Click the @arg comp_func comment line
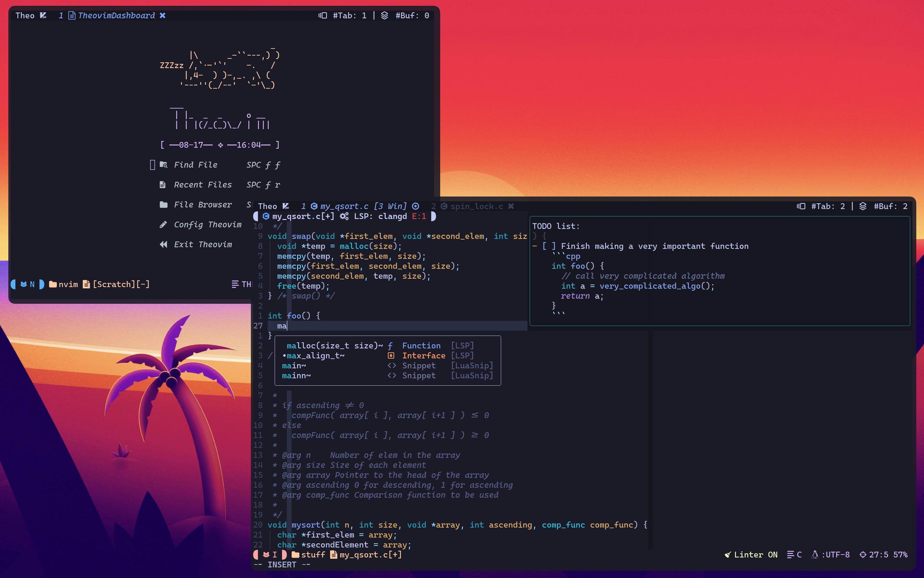Viewport: 924px width, 578px height. (x=386, y=495)
